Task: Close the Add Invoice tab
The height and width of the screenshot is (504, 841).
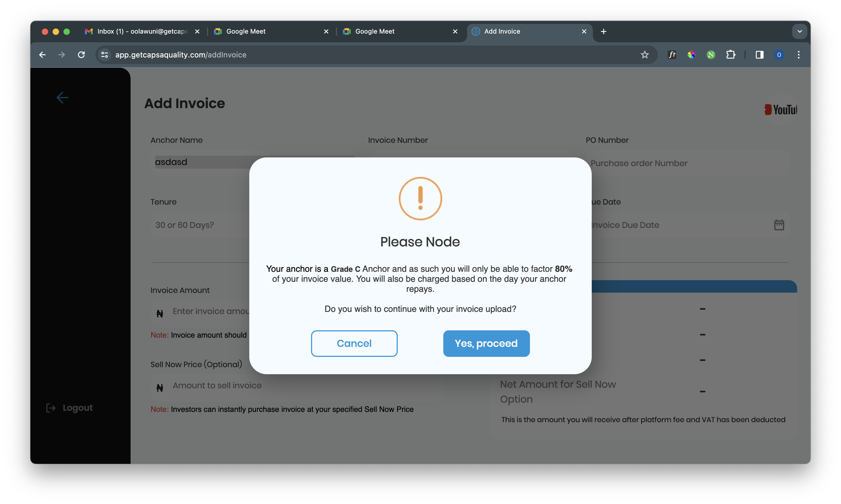Action: 584,31
